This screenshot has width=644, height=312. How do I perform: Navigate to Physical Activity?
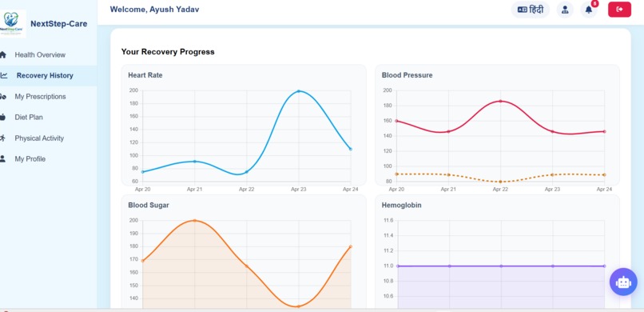pyautogui.click(x=39, y=138)
